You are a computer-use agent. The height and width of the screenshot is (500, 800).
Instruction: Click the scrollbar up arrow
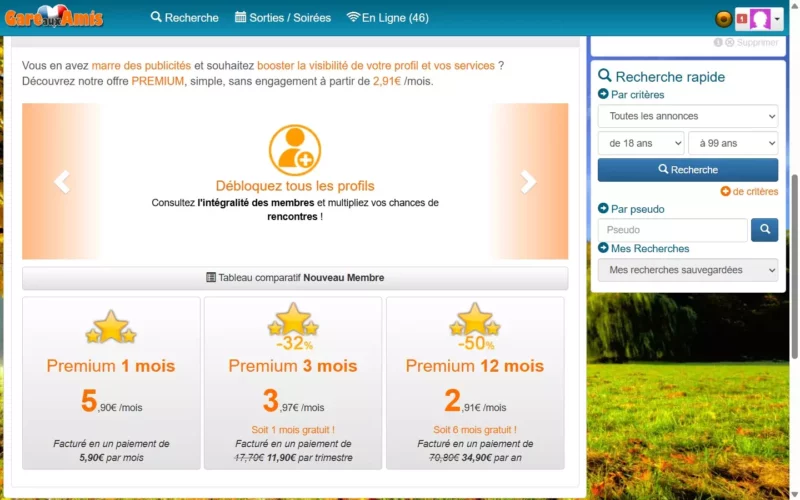pos(794,4)
